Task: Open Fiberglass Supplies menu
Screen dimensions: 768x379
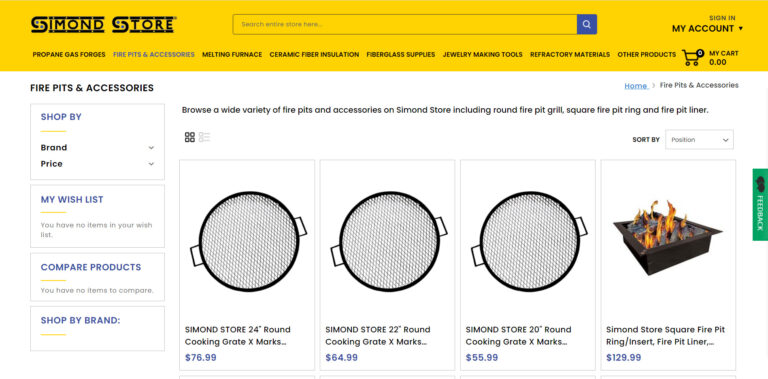Action: (401, 54)
